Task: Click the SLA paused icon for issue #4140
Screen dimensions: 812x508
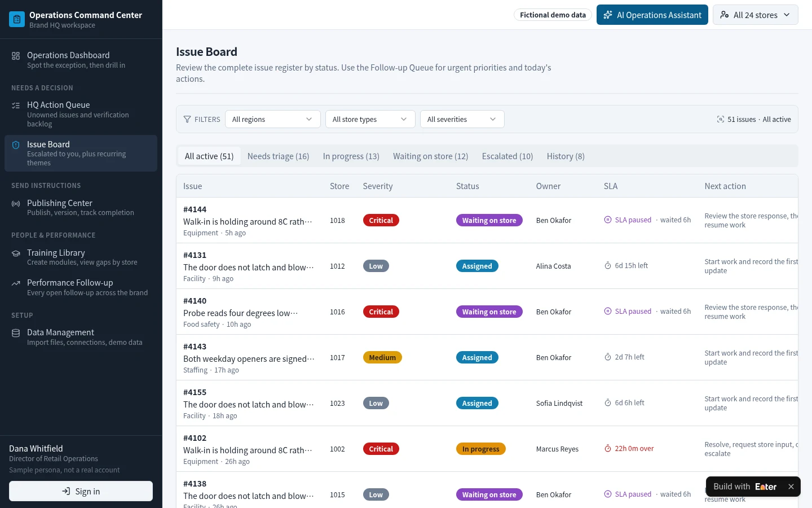Action: (x=608, y=312)
